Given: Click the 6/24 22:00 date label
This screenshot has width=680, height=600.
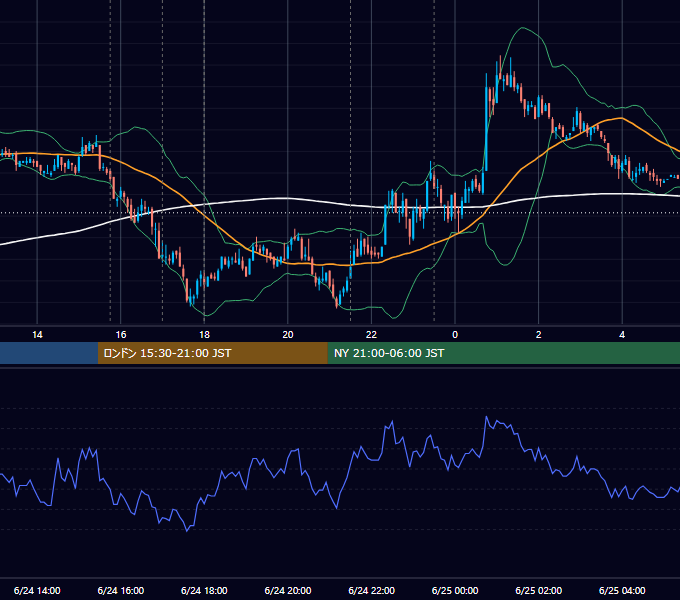Looking at the screenshot, I should point(371,590).
